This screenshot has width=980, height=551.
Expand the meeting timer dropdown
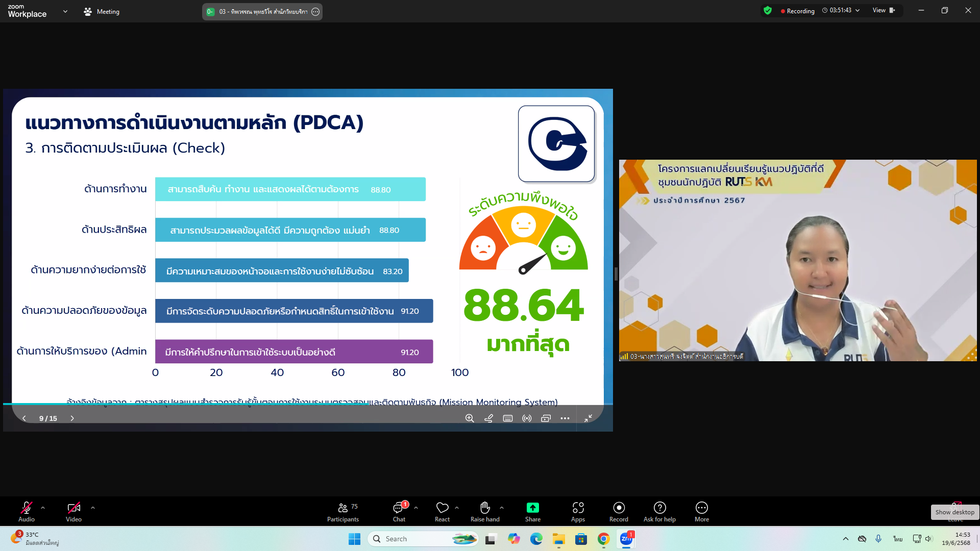(857, 10)
